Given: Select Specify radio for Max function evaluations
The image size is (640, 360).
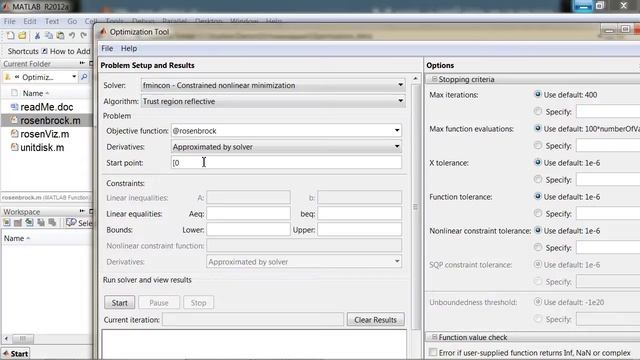Looking at the screenshot, I should 538,145.
